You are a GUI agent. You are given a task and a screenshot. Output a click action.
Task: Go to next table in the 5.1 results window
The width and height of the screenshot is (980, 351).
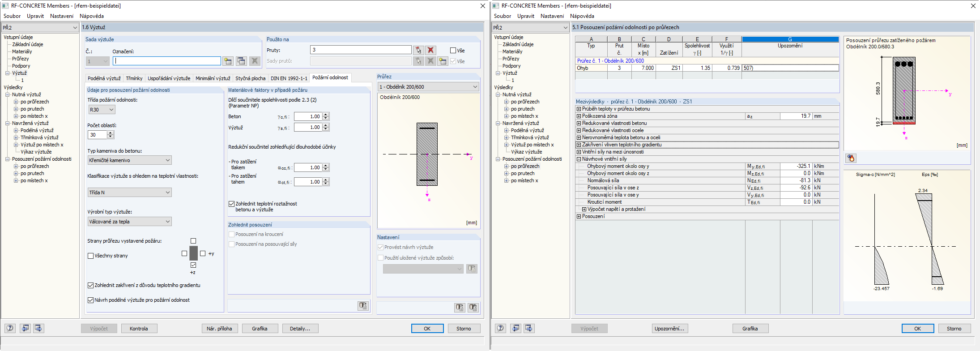[529, 328]
